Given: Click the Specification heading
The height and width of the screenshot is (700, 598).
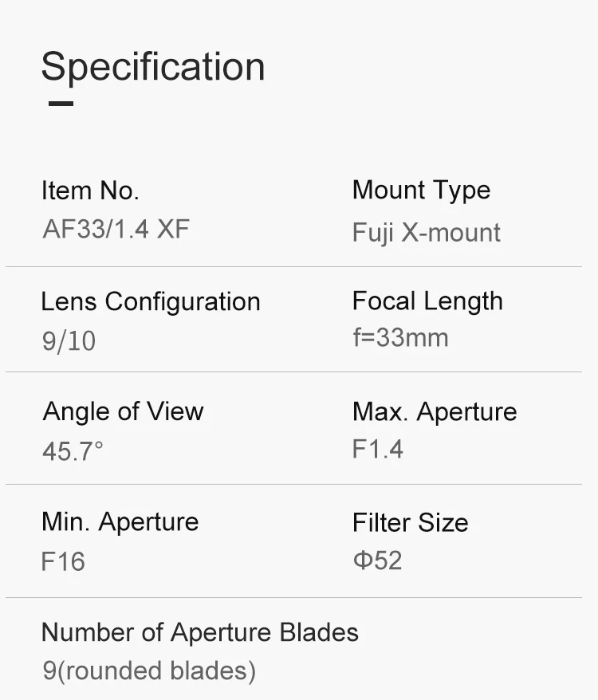Looking at the screenshot, I should (x=153, y=67).
